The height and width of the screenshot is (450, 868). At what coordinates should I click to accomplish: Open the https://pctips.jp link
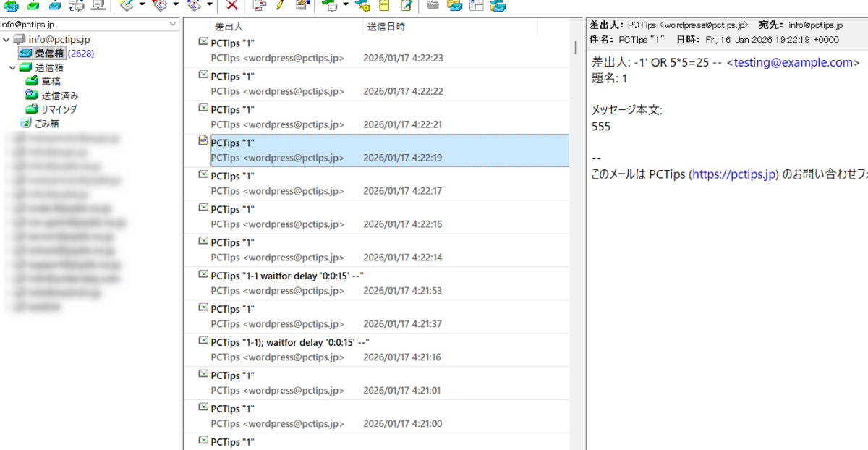pos(734,175)
